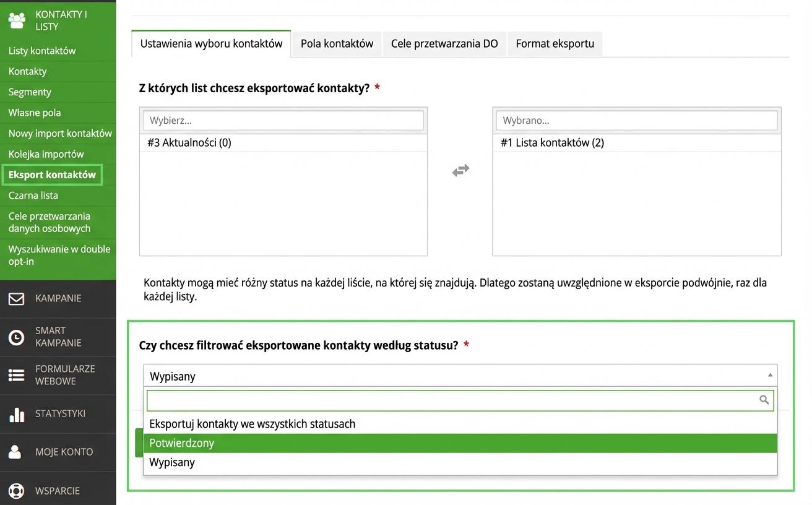Select Wypisany option in the dropdown list
812x505 pixels.
point(460,462)
